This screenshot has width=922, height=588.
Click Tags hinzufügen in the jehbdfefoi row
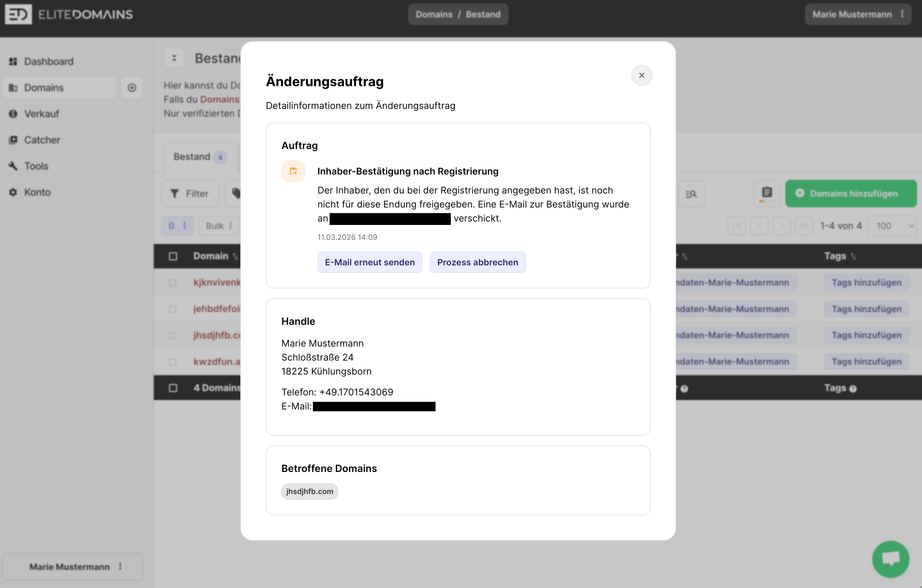click(866, 309)
